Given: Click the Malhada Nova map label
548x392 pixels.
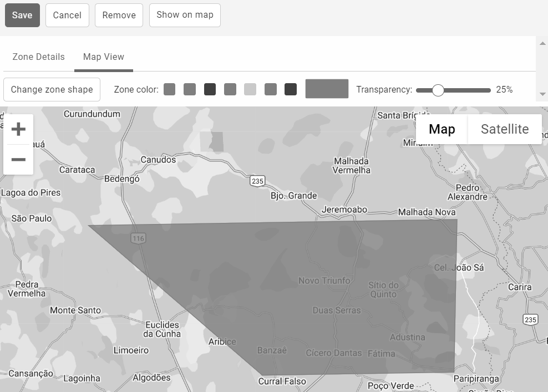Looking at the screenshot, I should coord(427,212).
